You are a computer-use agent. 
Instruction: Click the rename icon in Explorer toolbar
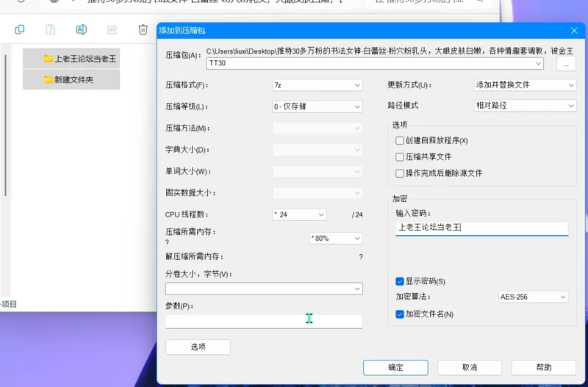[x=82, y=29]
